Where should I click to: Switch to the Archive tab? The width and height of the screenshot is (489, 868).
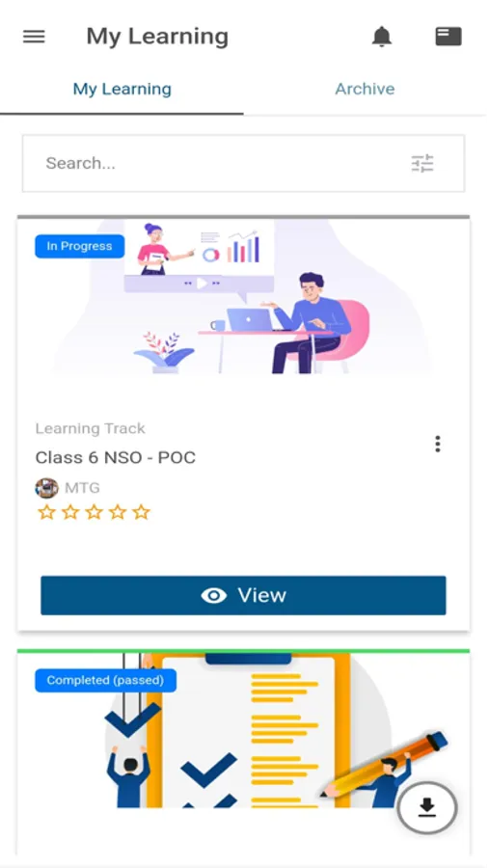click(x=365, y=89)
